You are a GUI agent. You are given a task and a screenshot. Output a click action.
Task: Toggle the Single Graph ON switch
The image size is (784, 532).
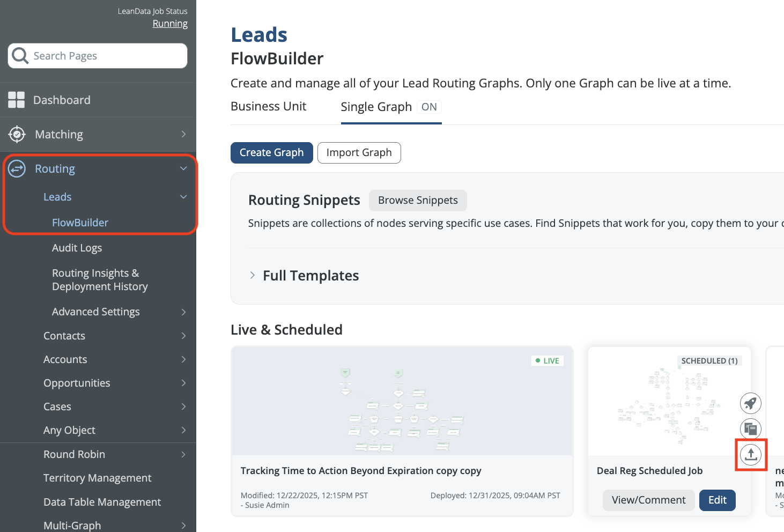(x=428, y=107)
